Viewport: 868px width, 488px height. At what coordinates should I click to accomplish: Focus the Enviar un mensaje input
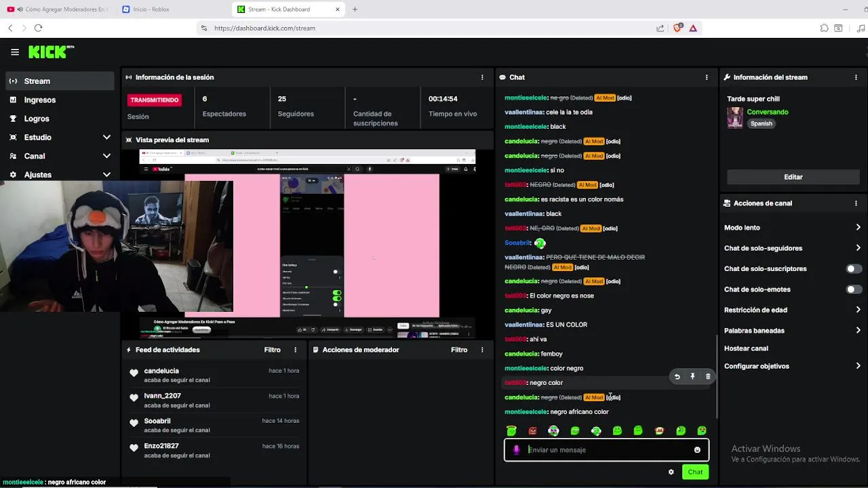coord(607,450)
